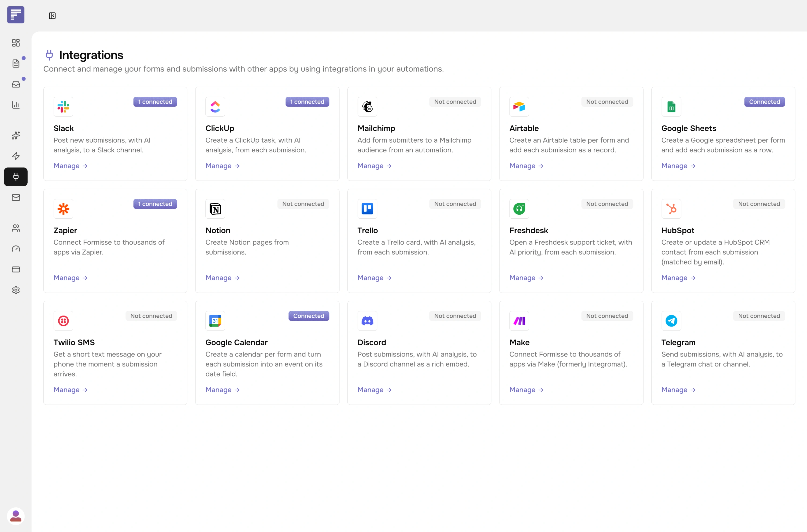Screen dimensions: 807x532
Task: Click the "Twilio SMS" card title
Action: click(x=74, y=342)
